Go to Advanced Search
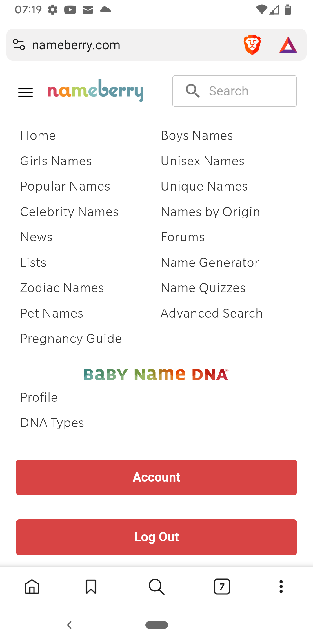Image resolution: width=313 pixels, height=644 pixels. (212, 313)
